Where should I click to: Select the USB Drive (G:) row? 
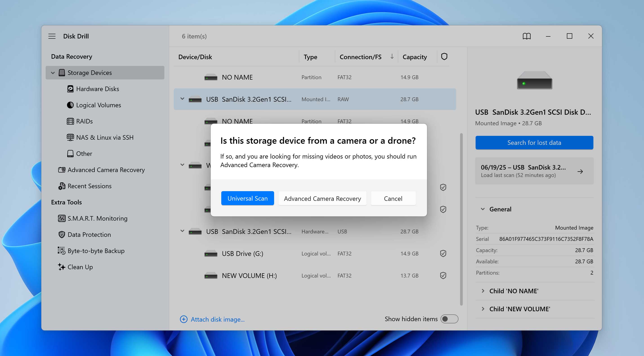[x=315, y=253]
